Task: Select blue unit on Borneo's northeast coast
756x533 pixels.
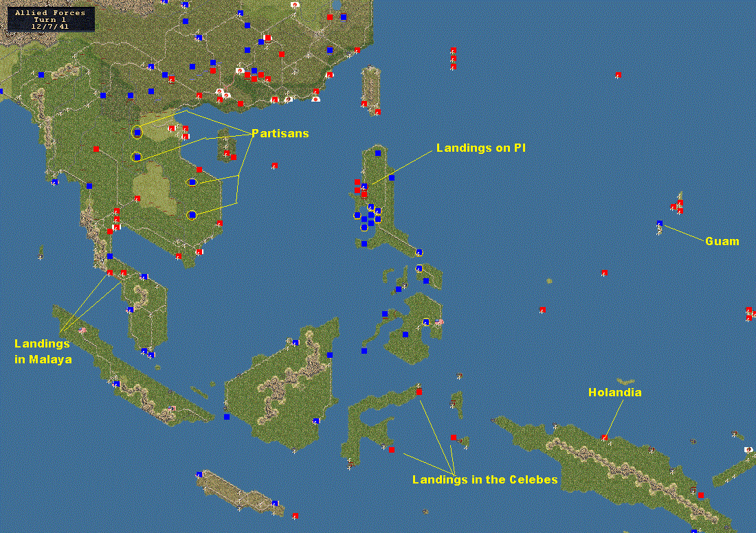Action: (x=330, y=354)
